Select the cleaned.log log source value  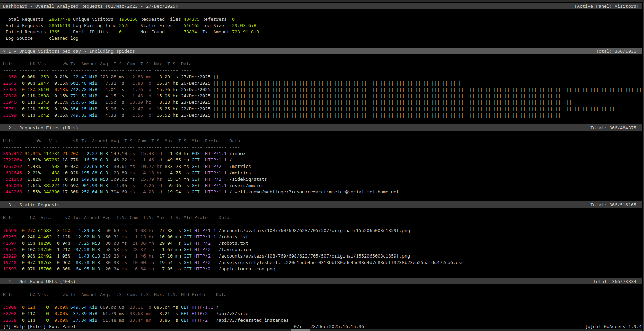coord(63,38)
